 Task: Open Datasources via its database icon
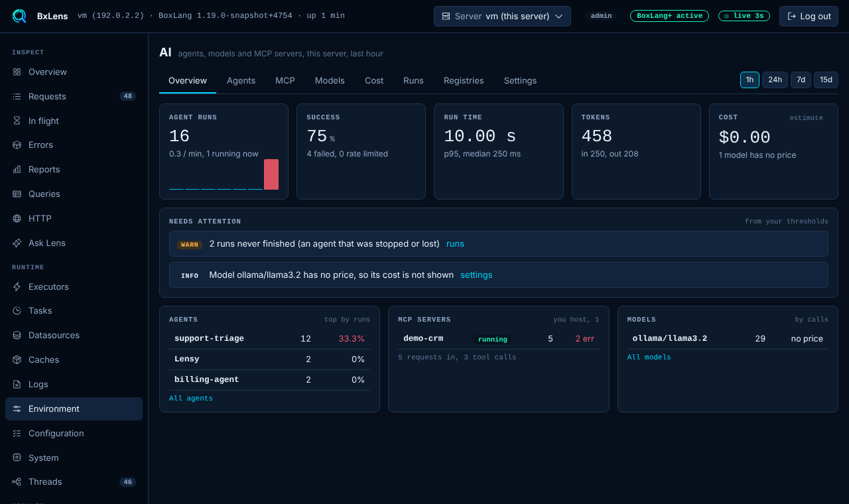coord(17,335)
